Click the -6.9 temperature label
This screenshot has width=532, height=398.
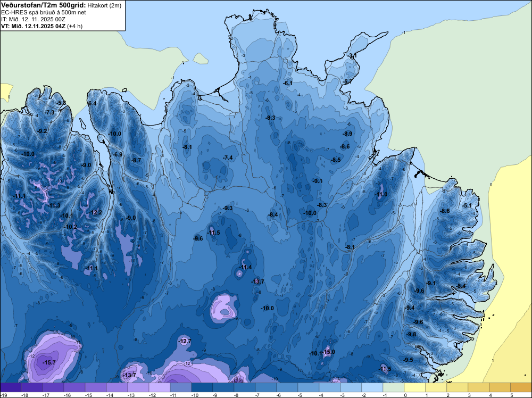pos(118,154)
